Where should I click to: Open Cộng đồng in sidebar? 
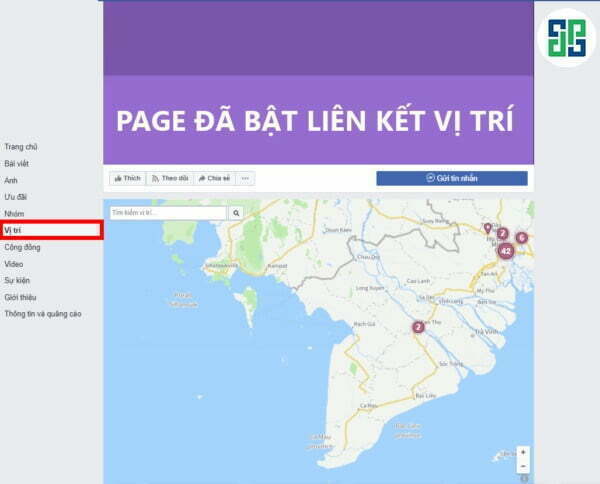click(x=22, y=247)
